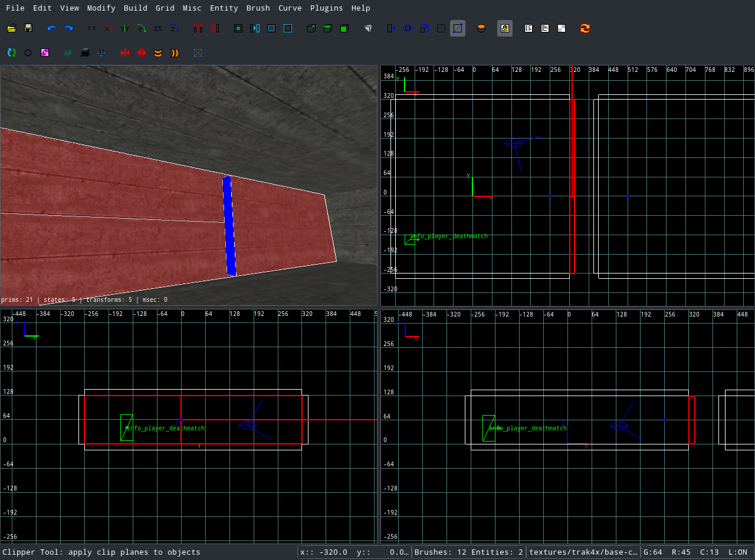This screenshot has width=755, height=560.
Task: Expand the Curve menu
Action: pyautogui.click(x=290, y=8)
